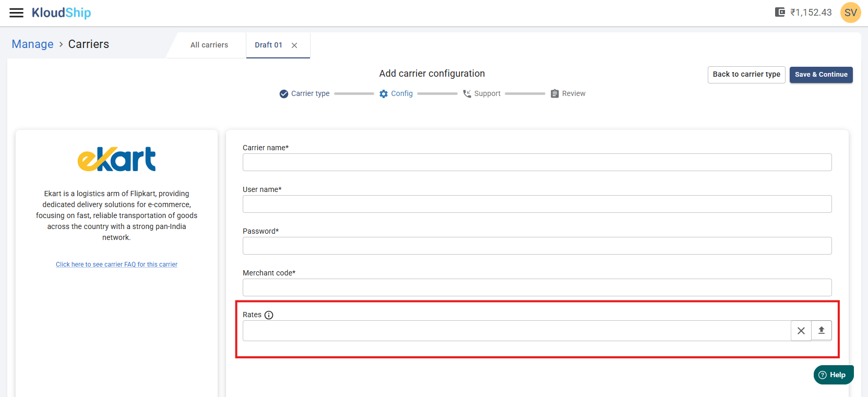Select the Support step label
The image size is (868, 397).
[487, 94]
